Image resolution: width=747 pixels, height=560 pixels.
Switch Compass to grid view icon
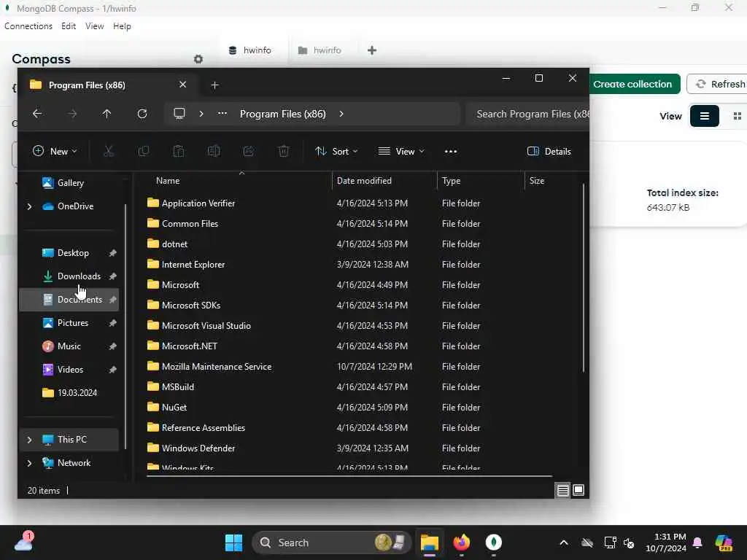[737, 116]
